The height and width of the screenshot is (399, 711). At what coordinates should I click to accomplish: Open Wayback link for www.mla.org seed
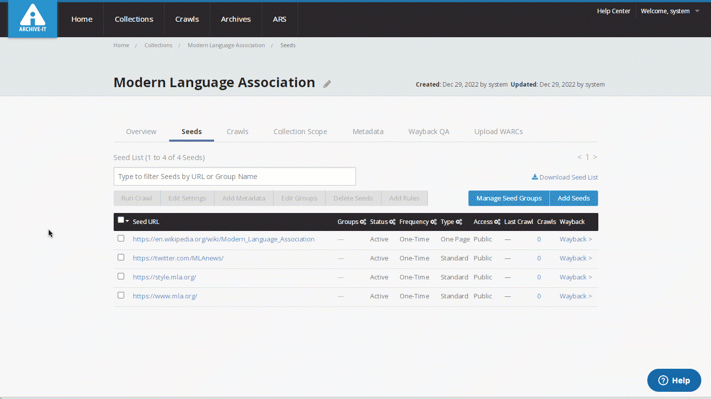coord(575,296)
